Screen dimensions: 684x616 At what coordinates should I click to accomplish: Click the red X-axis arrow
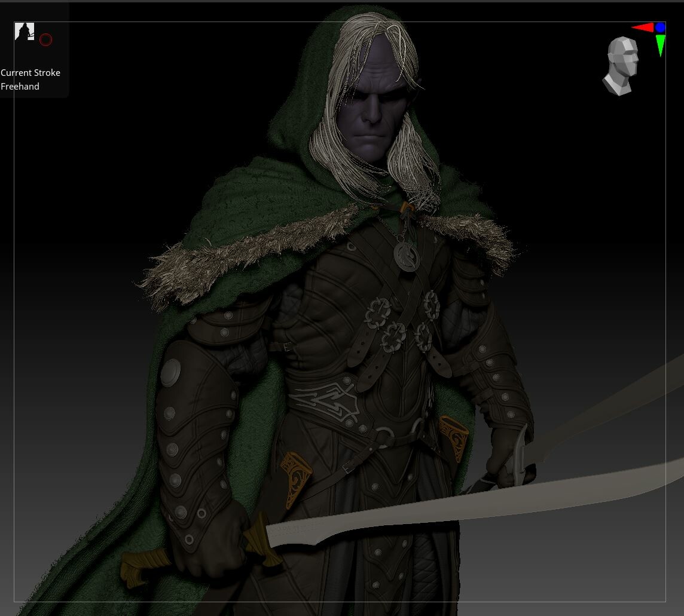point(643,28)
